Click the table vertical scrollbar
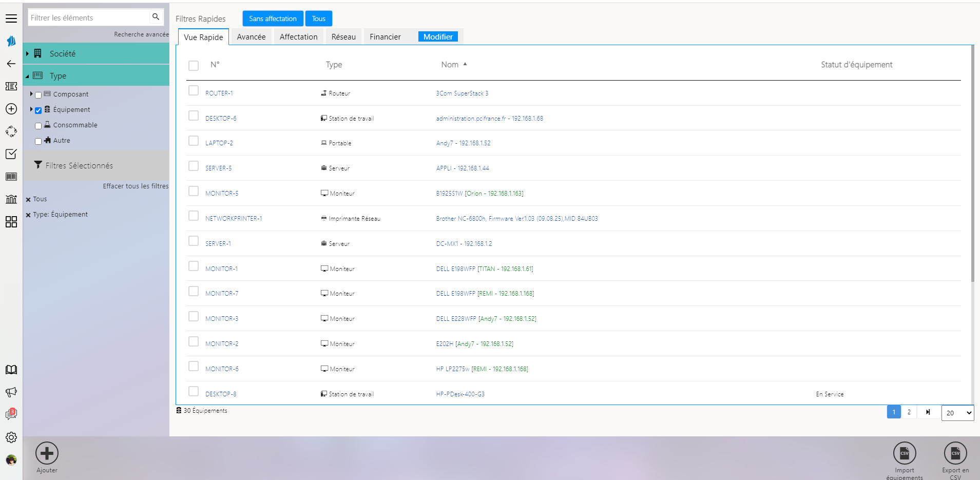 point(972,163)
